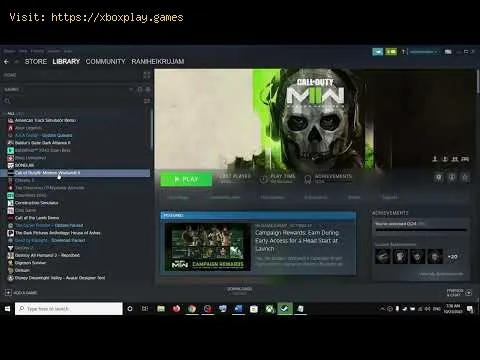480x360 pixels.
Task: Click the teal announcements icon top right
Action: click(x=378, y=52)
